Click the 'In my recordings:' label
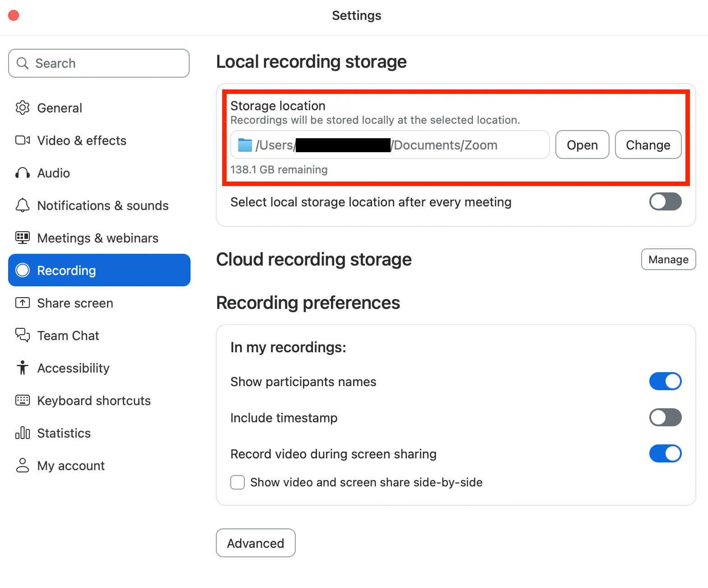 288,347
